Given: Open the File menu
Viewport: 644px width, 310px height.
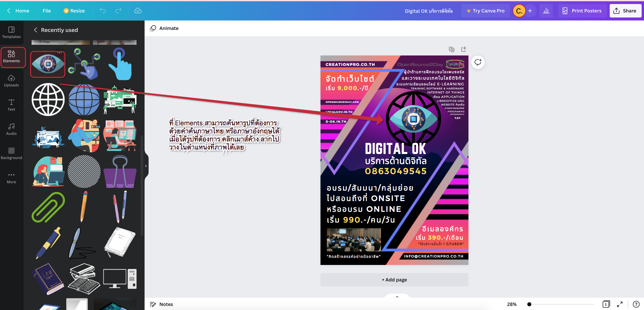Looking at the screenshot, I should point(47,11).
